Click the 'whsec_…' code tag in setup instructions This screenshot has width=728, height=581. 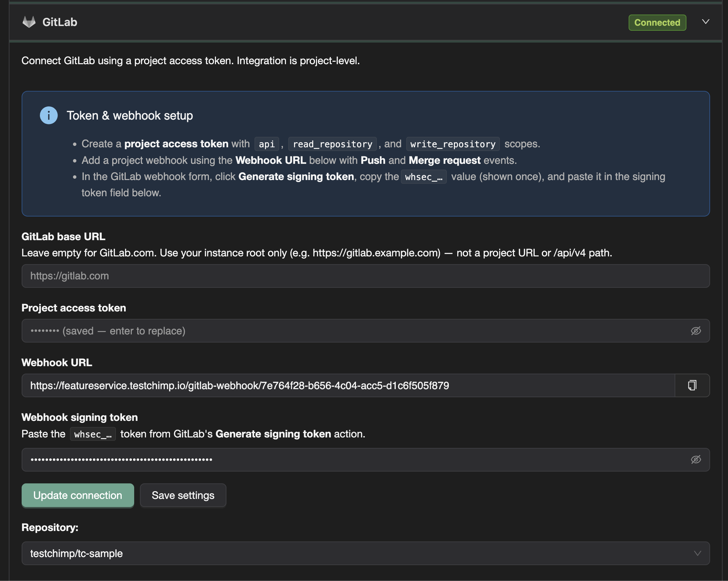[x=424, y=177]
